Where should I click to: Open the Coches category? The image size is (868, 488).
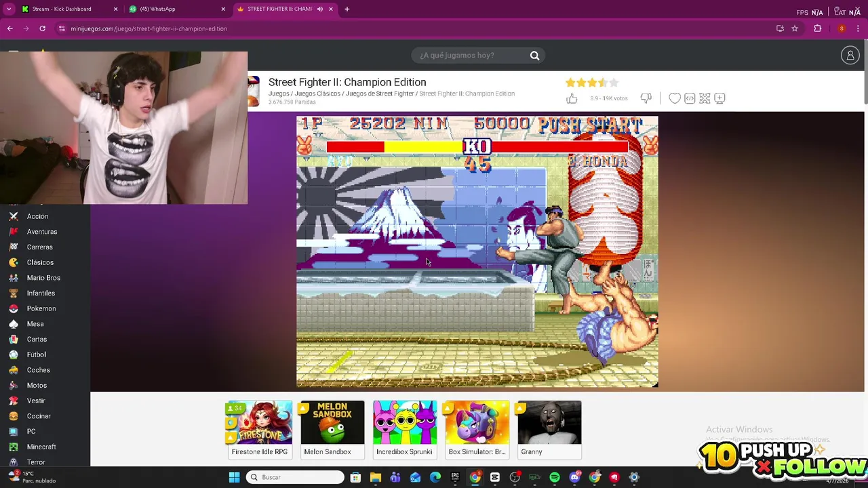[x=38, y=370]
